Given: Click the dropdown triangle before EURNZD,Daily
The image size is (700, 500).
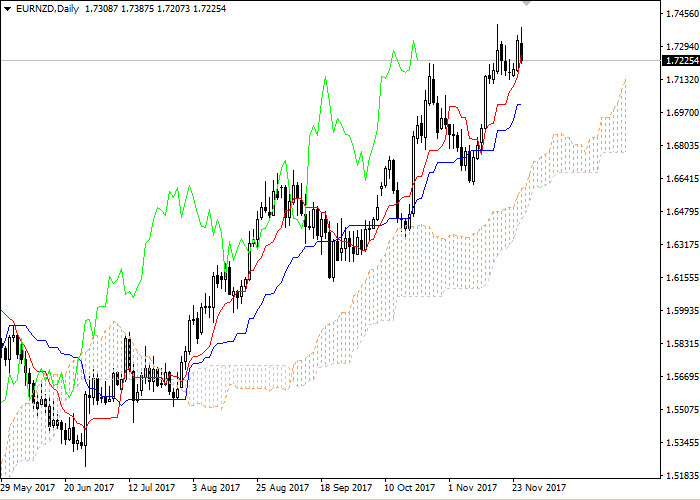Looking at the screenshot, I should [x=7, y=8].
